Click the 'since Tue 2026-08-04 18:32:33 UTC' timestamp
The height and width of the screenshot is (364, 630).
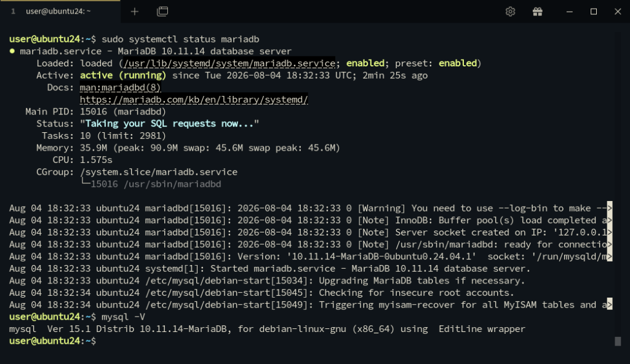(x=263, y=76)
